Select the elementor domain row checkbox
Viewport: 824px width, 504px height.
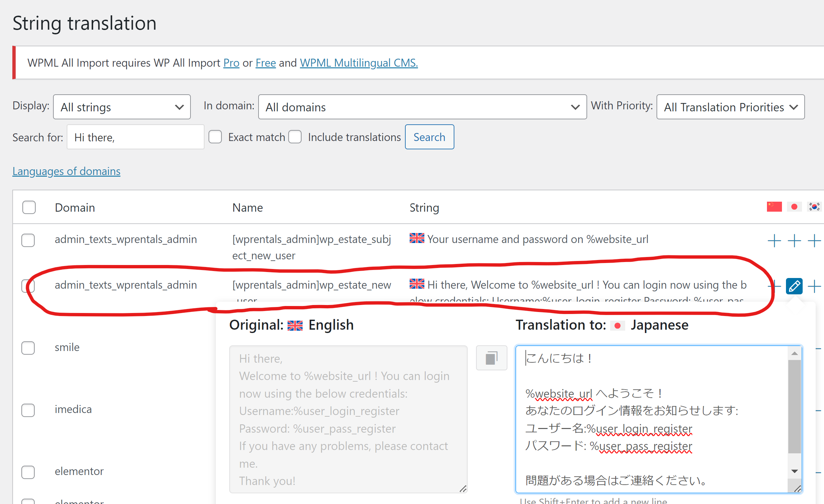coord(28,472)
